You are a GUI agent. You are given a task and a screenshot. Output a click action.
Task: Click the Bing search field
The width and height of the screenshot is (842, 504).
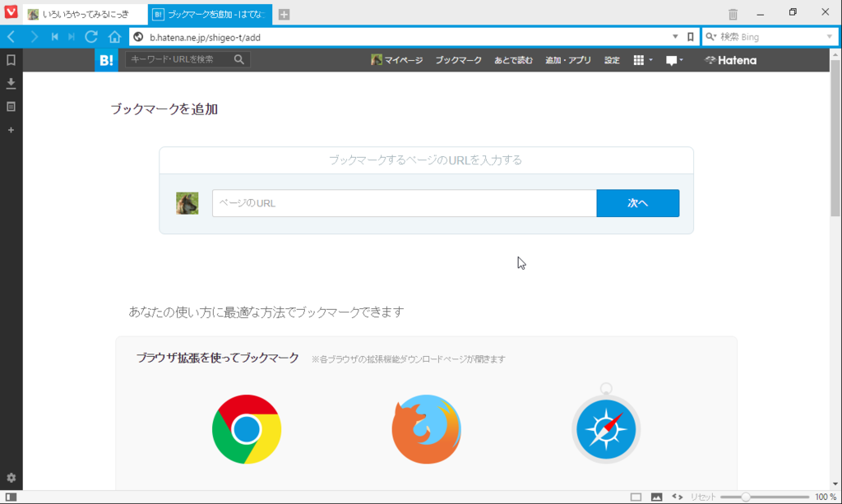point(771,37)
